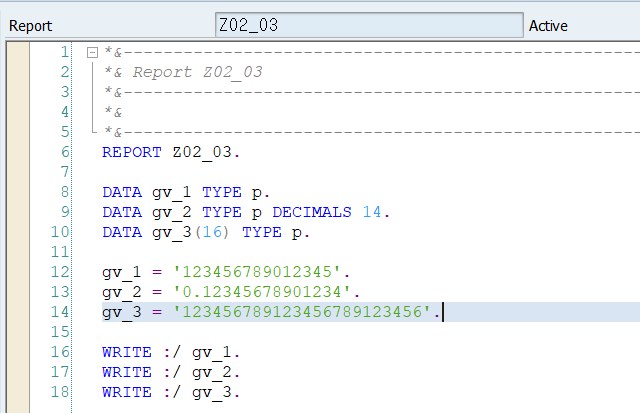Click the Report name field Z02_03
Viewport: 640px width, 413px height.
pos(369,25)
